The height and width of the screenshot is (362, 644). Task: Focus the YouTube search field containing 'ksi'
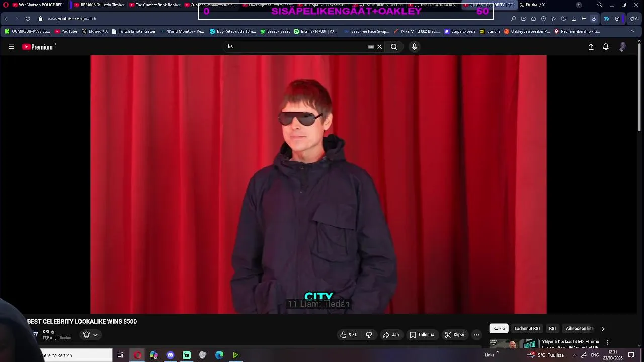tap(297, 47)
